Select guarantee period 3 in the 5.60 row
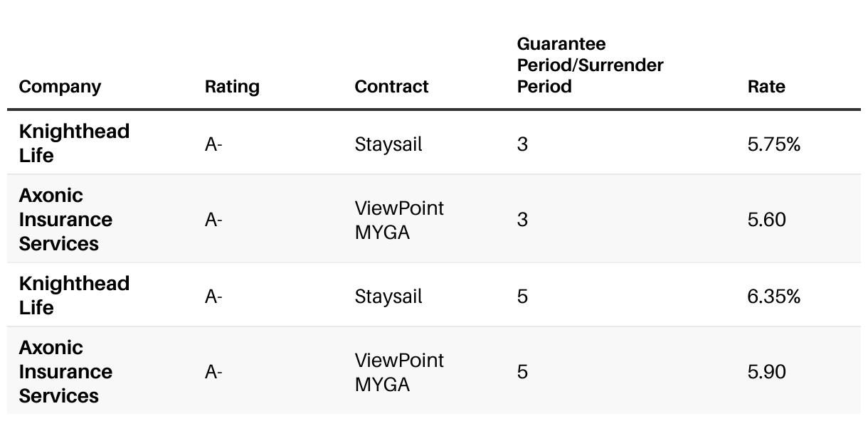This screenshot has width=868, height=421. click(x=522, y=220)
